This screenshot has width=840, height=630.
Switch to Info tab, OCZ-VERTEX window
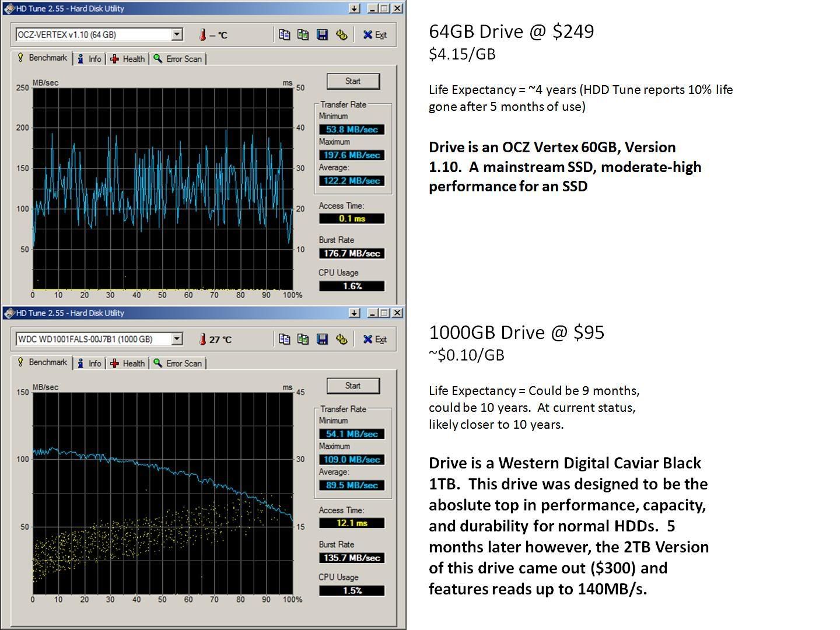point(89,59)
